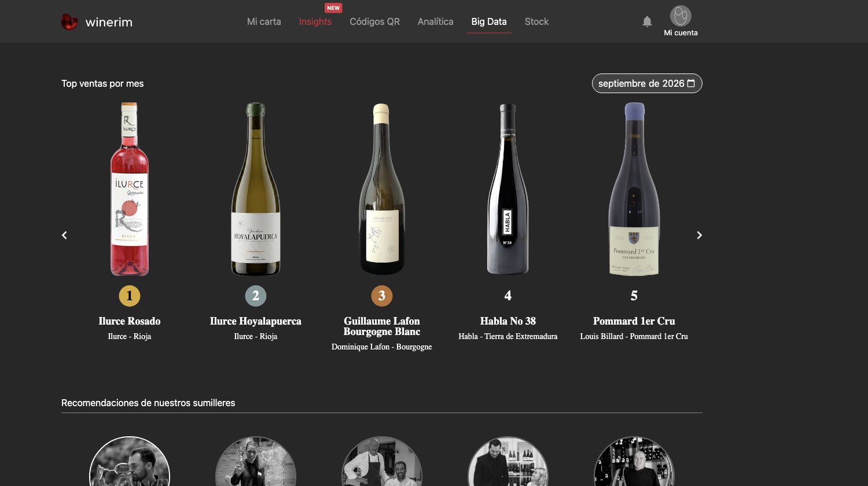Open the notifications bell
The height and width of the screenshot is (486, 868).
tap(647, 21)
